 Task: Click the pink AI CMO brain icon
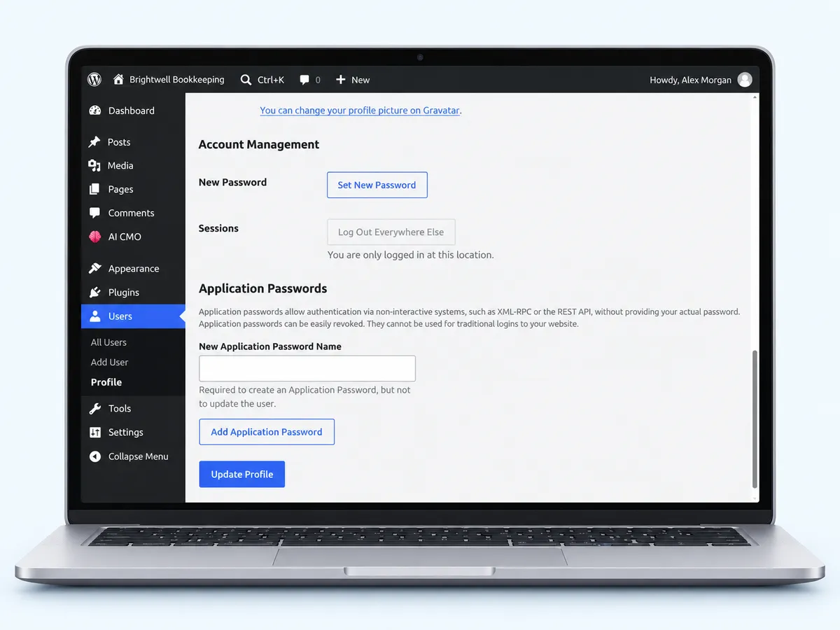click(95, 237)
